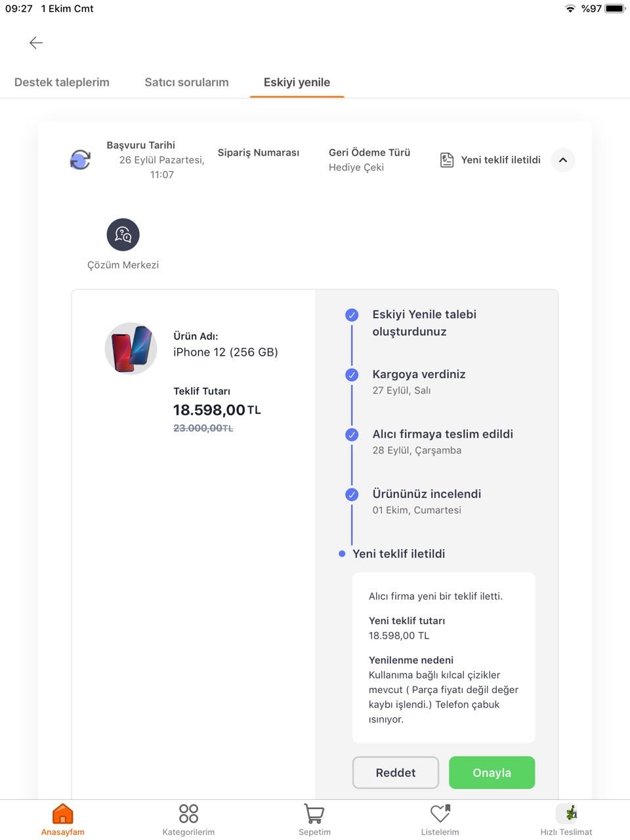
Task: Open Anasayfam home icon
Action: click(63, 814)
